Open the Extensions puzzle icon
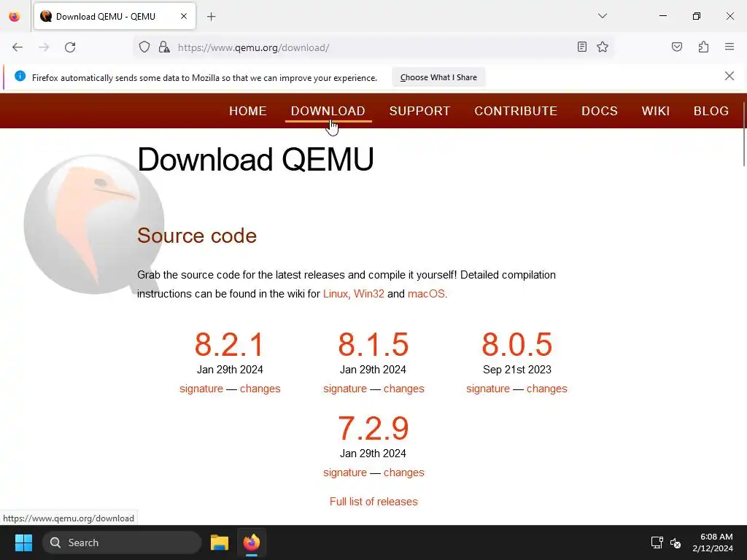The width and height of the screenshot is (747, 560). 703,47
